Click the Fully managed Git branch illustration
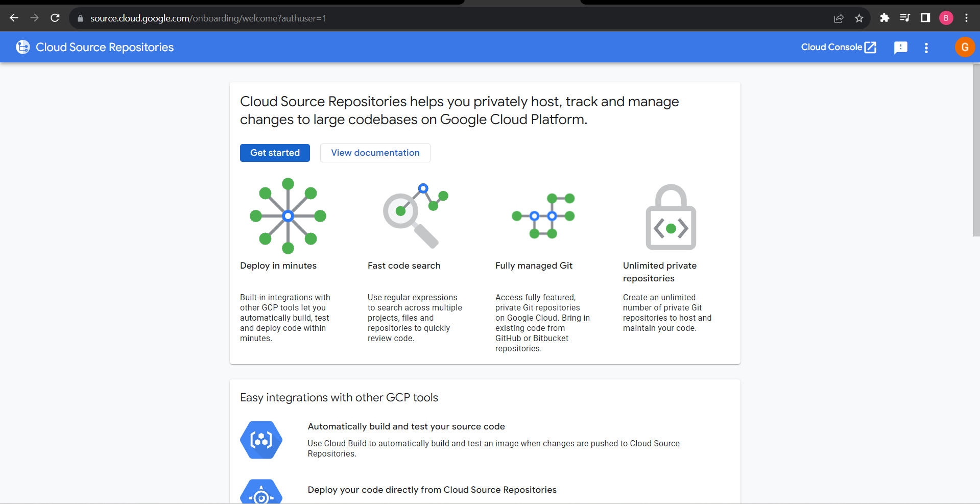980x504 pixels. [x=543, y=216]
